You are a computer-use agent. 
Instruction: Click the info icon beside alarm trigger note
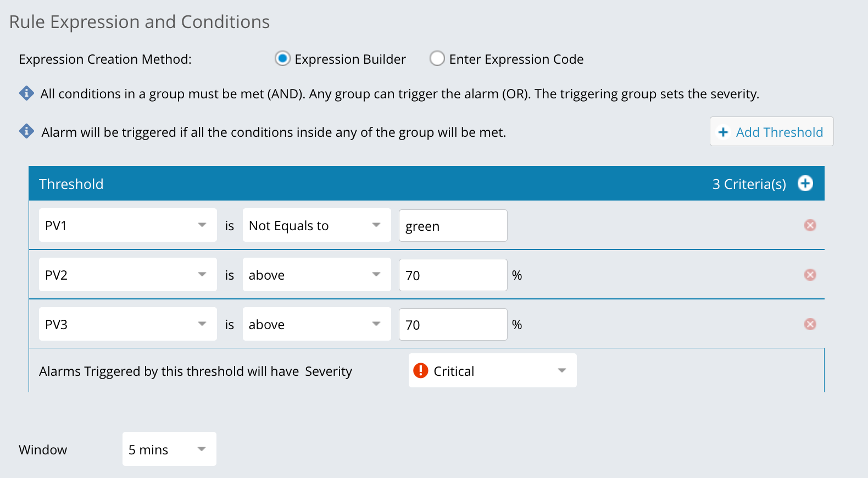tap(26, 132)
